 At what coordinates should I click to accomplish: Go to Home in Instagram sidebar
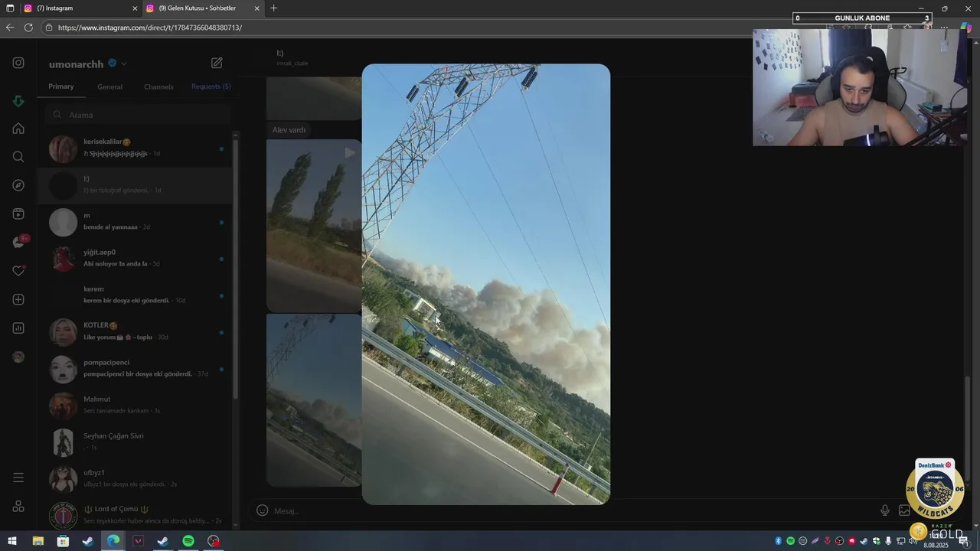[x=18, y=129]
